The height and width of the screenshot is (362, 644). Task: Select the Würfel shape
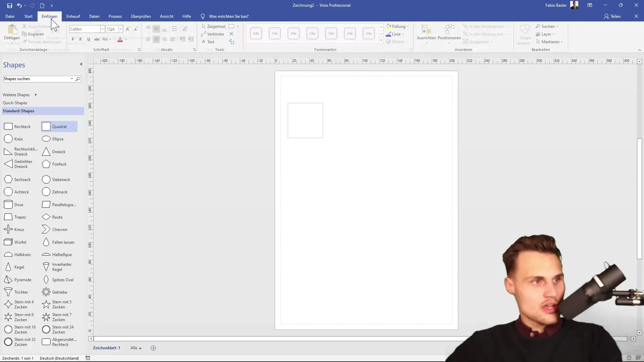15,242
